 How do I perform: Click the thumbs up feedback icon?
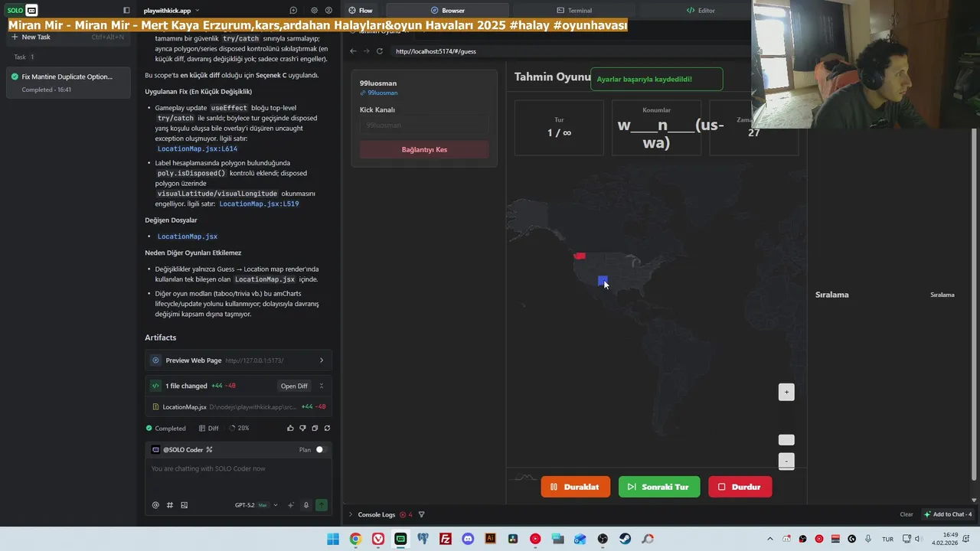point(290,429)
